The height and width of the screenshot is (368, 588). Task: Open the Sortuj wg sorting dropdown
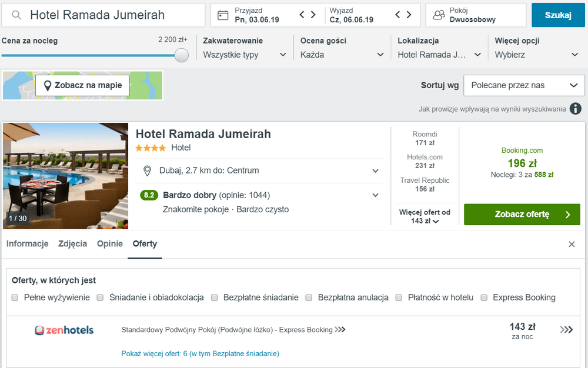click(524, 85)
